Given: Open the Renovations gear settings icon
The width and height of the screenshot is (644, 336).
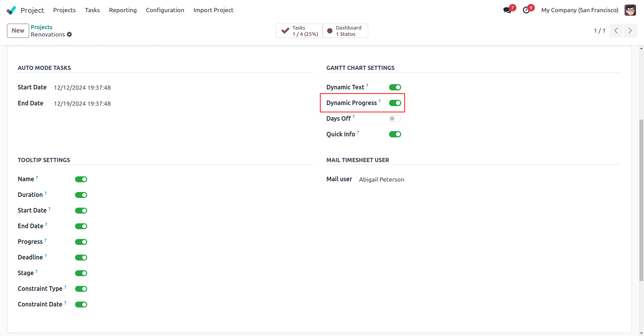Looking at the screenshot, I should click(x=69, y=34).
